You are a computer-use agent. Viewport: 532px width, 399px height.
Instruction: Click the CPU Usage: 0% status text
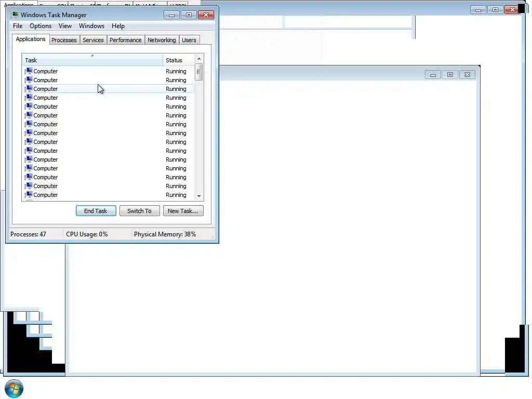tap(87, 234)
